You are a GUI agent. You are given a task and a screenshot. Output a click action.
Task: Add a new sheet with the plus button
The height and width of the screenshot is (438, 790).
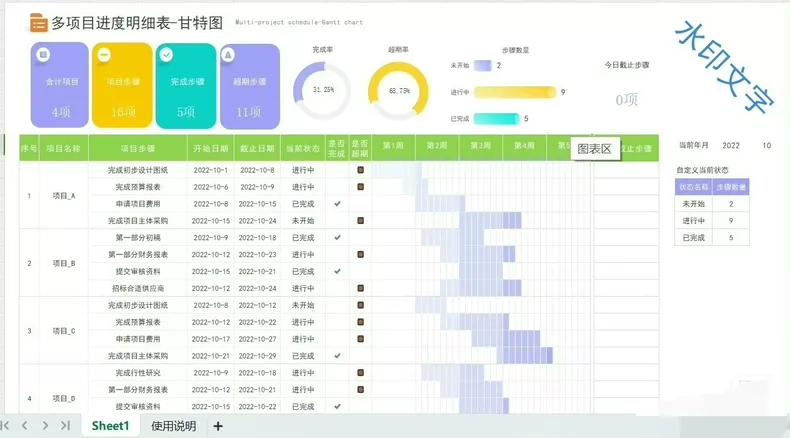(218, 426)
